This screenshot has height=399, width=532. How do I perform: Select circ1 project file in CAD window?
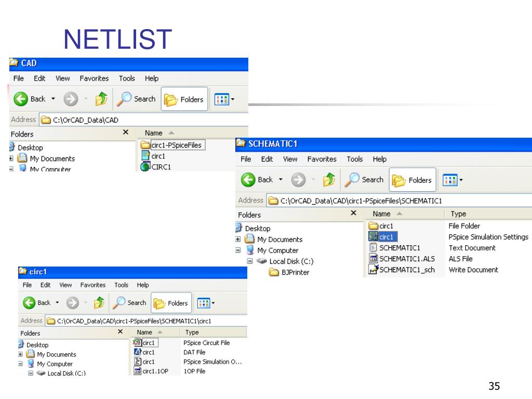[x=153, y=156]
